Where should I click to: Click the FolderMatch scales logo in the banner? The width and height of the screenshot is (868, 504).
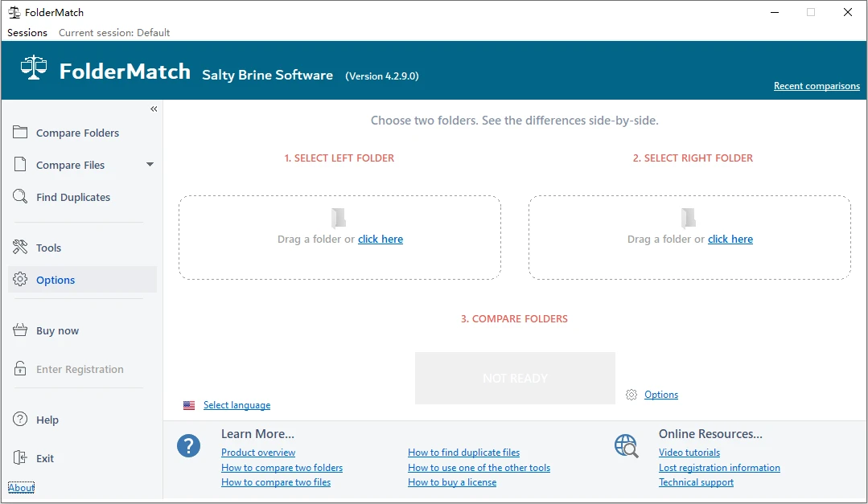[34, 68]
